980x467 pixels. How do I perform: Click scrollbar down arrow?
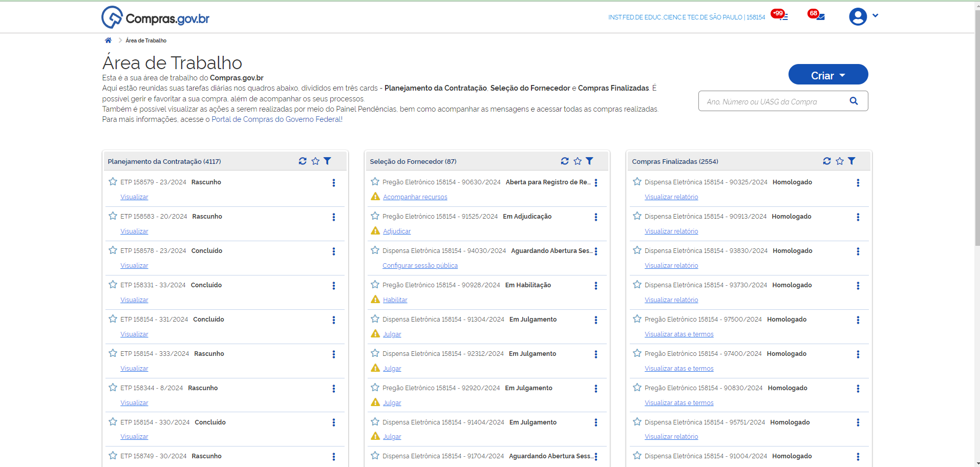tap(977, 463)
